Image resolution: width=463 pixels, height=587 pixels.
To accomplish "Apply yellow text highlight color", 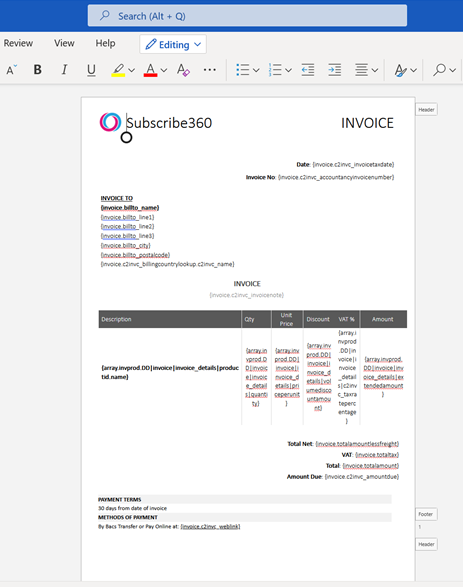I will pyautogui.click(x=118, y=70).
